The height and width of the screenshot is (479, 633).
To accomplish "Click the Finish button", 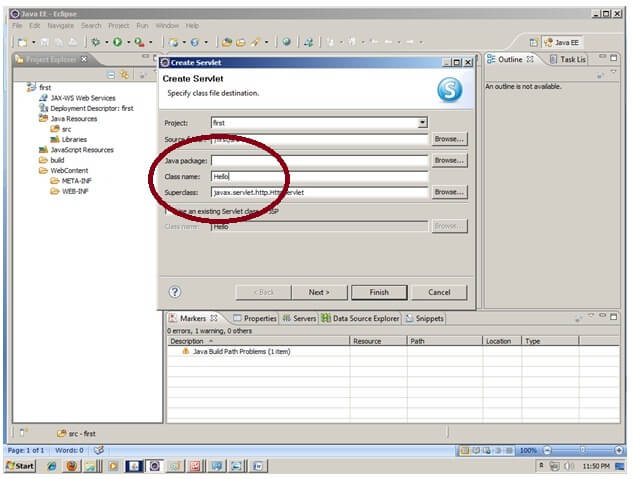I will pos(379,292).
